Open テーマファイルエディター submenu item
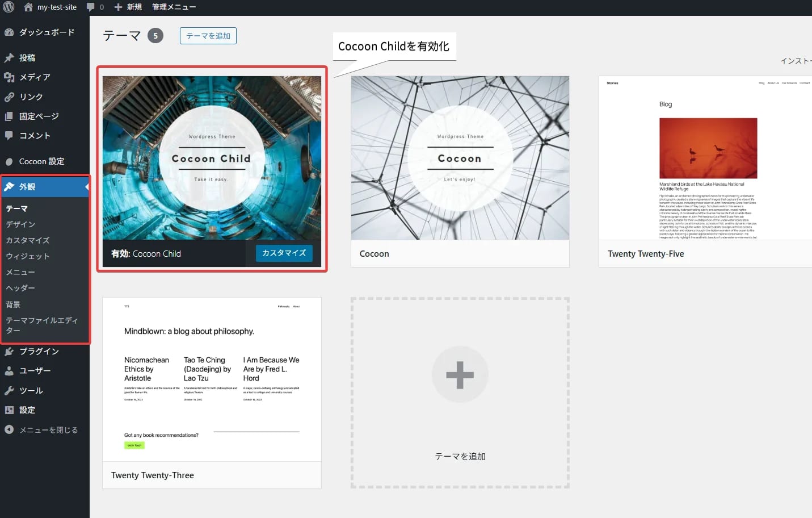This screenshot has height=518, width=812. [41, 325]
